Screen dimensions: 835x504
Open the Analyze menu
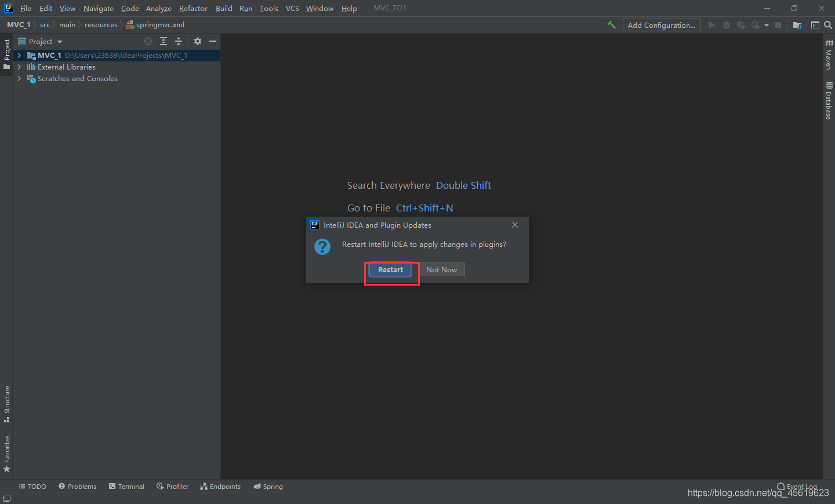(159, 8)
